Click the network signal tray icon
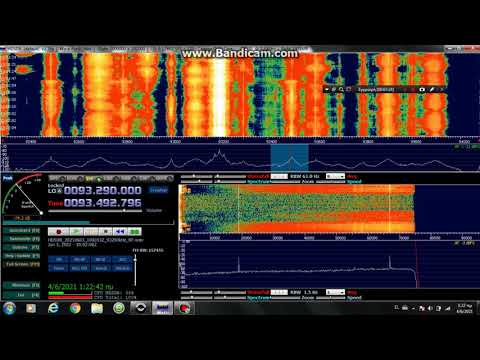Image resolution: width=480 pixels, height=360 pixels. (x=448, y=308)
